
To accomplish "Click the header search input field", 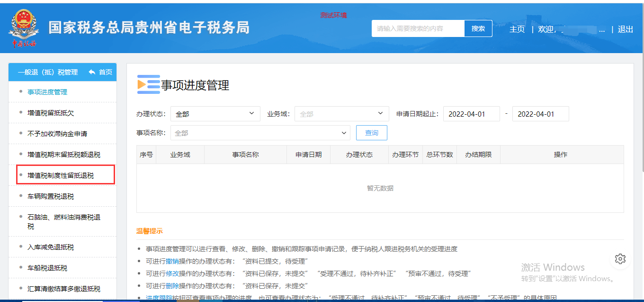I will coord(418,28).
